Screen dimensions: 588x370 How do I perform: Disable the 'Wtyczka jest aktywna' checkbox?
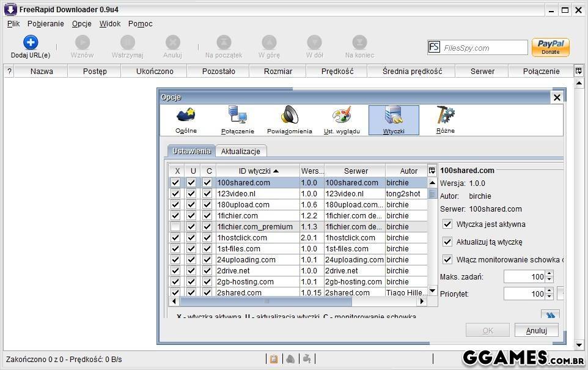pos(447,224)
